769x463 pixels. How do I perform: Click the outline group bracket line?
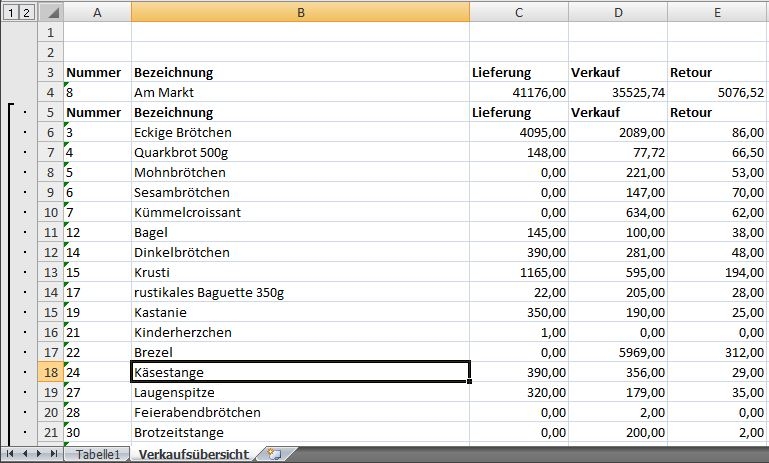(x=11, y=270)
